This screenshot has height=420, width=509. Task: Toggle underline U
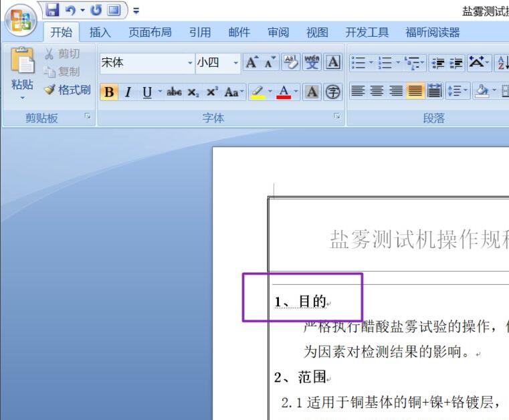click(147, 92)
